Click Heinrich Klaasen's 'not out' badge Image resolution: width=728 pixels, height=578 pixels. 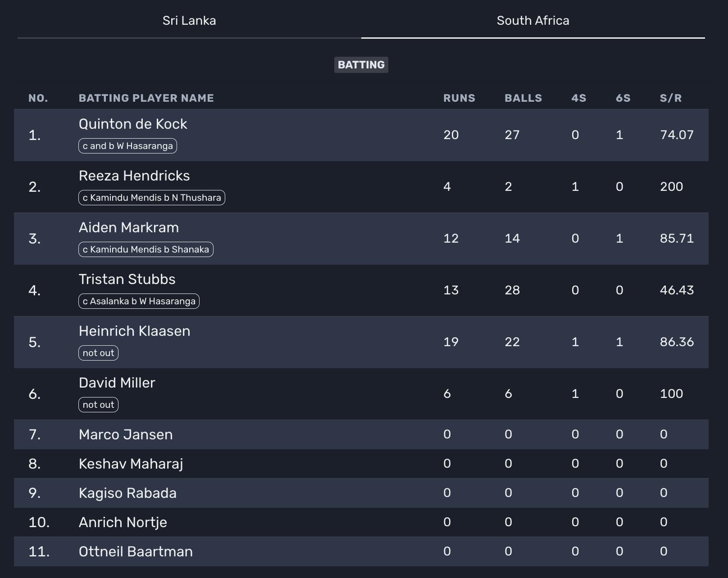click(x=98, y=353)
